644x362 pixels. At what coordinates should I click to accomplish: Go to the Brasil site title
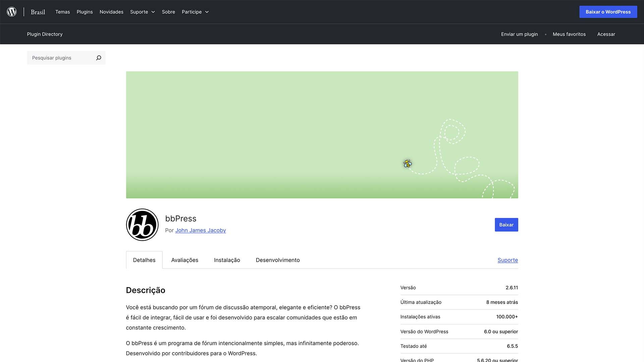point(38,12)
